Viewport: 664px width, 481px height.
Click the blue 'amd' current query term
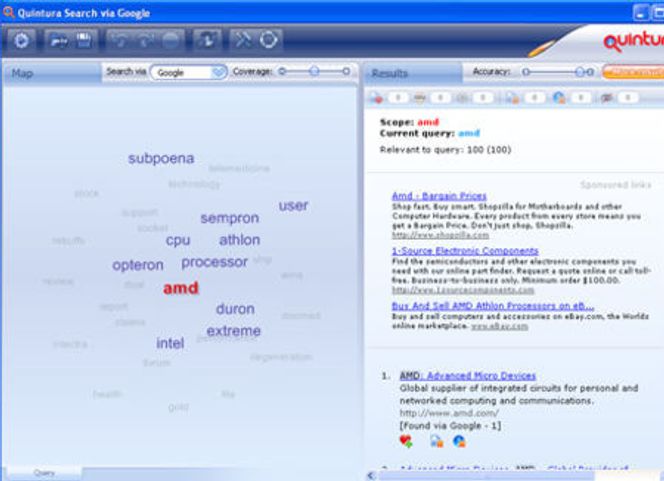click(x=469, y=133)
